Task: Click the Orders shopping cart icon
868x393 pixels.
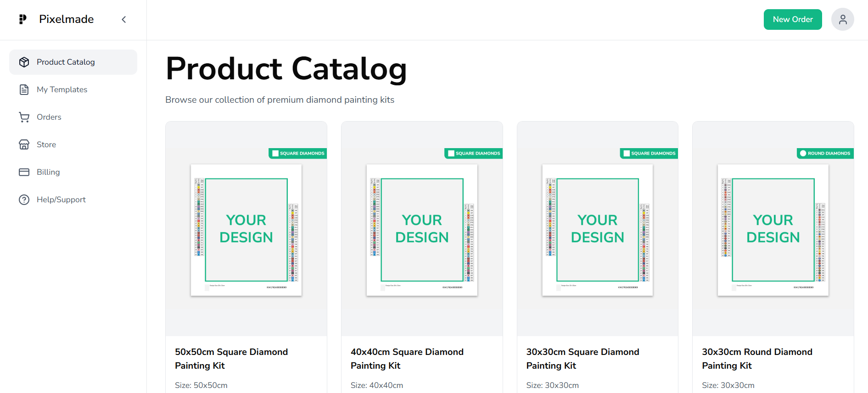Action: pyautogui.click(x=24, y=117)
